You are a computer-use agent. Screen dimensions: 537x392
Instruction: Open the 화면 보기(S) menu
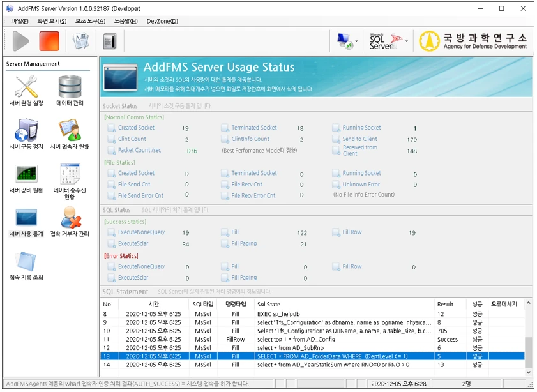click(x=52, y=21)
